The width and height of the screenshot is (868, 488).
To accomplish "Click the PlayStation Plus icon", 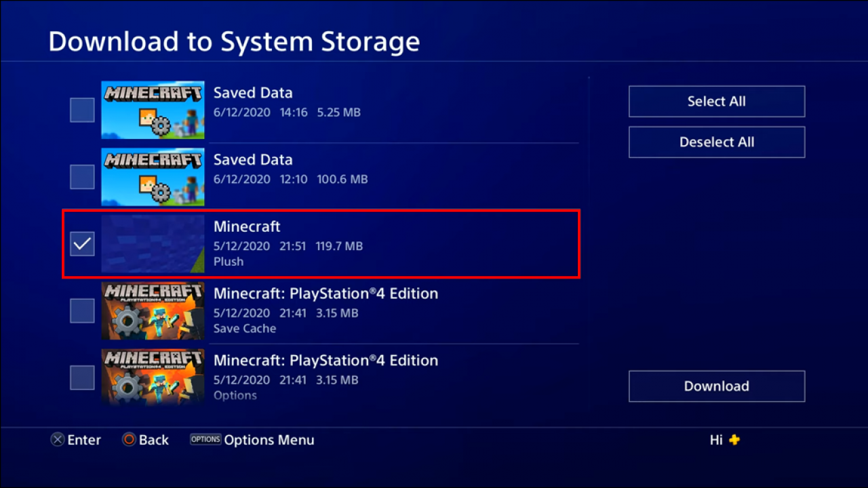I will (734, 440).
